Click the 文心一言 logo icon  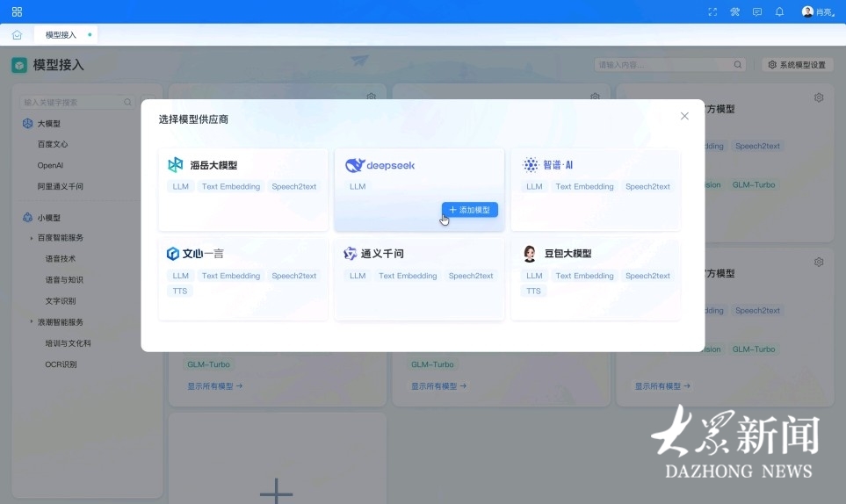(173, 254)
